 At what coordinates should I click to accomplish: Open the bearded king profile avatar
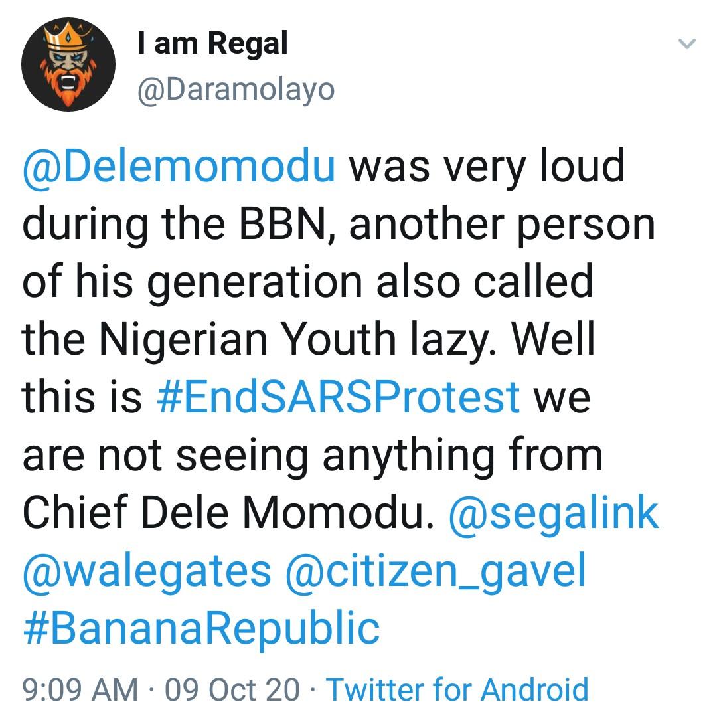click(x=68, y=64)
